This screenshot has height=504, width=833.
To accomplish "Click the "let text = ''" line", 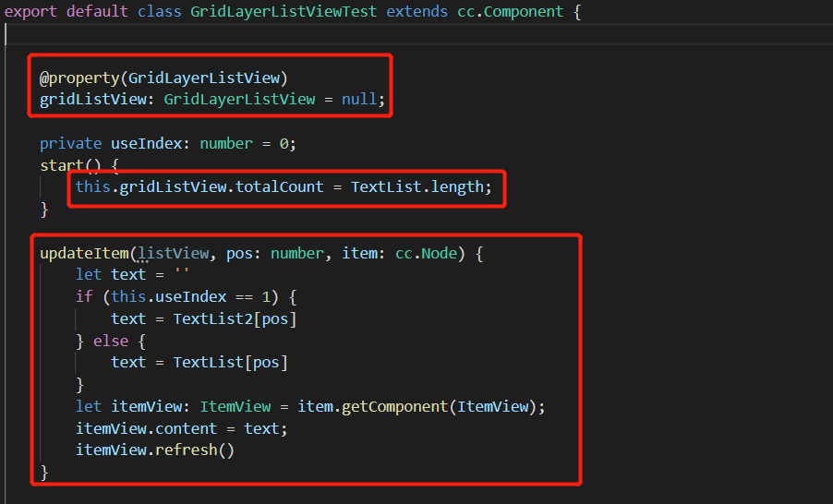I will point(132,274).
